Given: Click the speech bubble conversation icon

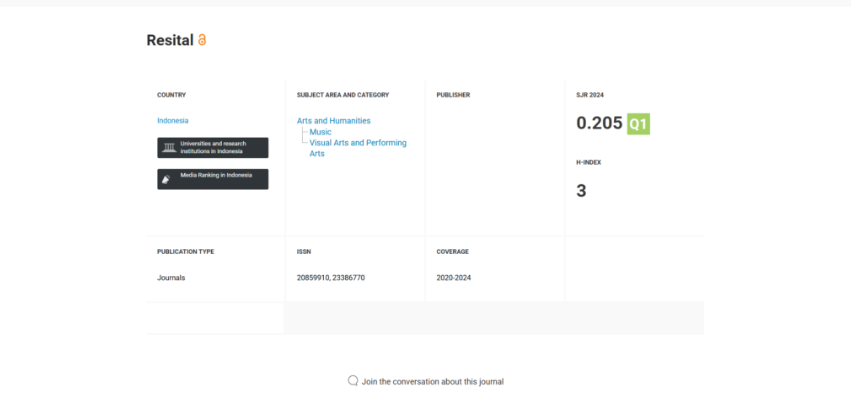Looking at the screenshot, I should (353, 381).
